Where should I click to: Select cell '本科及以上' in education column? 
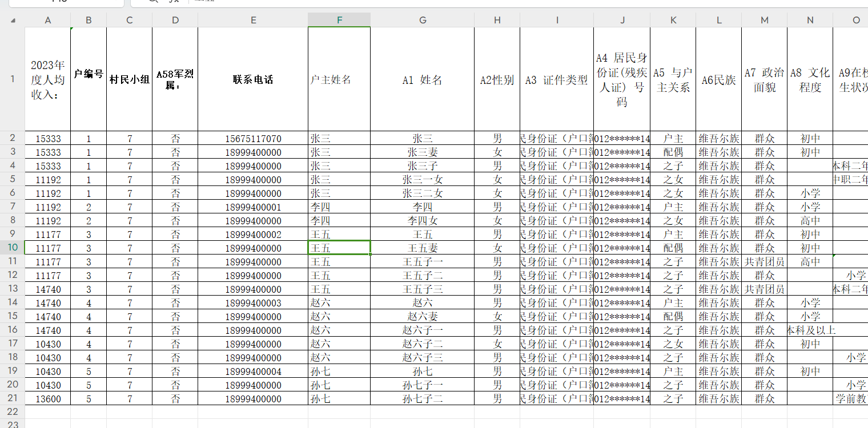pos(810,330)
